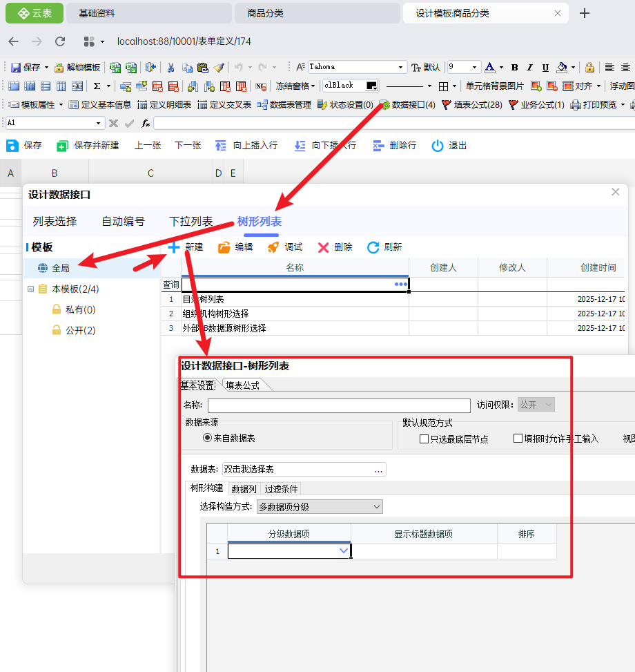
Task: Switch to the 数据列 tab
Action: point(244,489)
